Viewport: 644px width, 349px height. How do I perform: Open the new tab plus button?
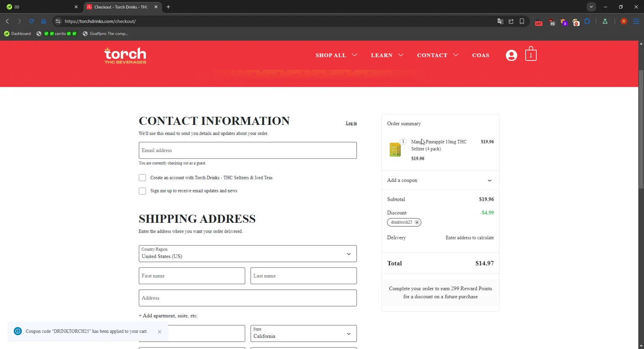pyautogui.click(x=168, y=7)
